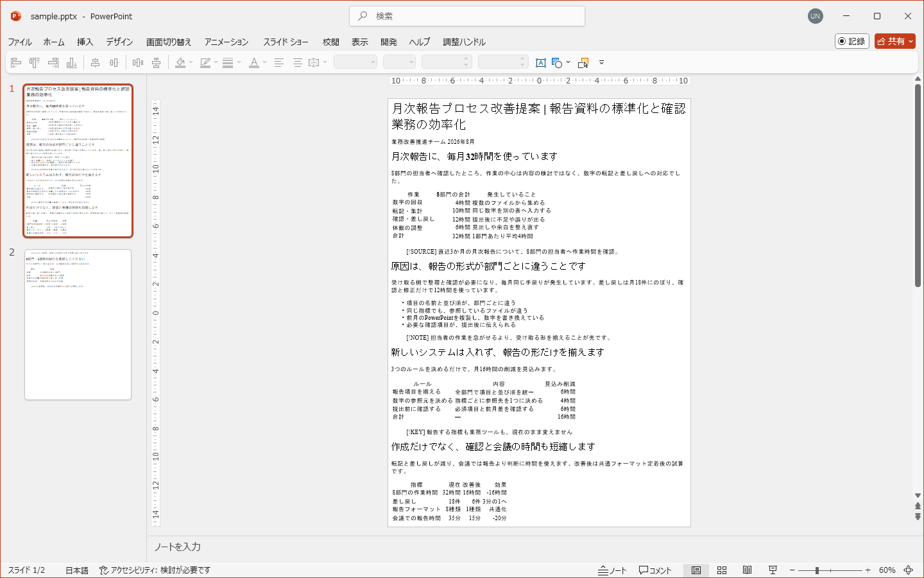The image size is (924, 578).
Task: Open the ホーム (Home) tab
Action: coord(54,42)
